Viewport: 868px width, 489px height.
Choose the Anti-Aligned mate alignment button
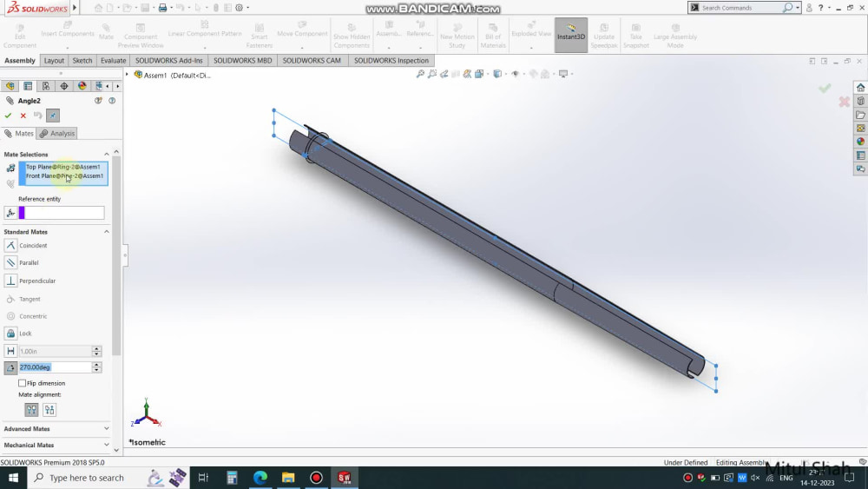coord(49,410)
